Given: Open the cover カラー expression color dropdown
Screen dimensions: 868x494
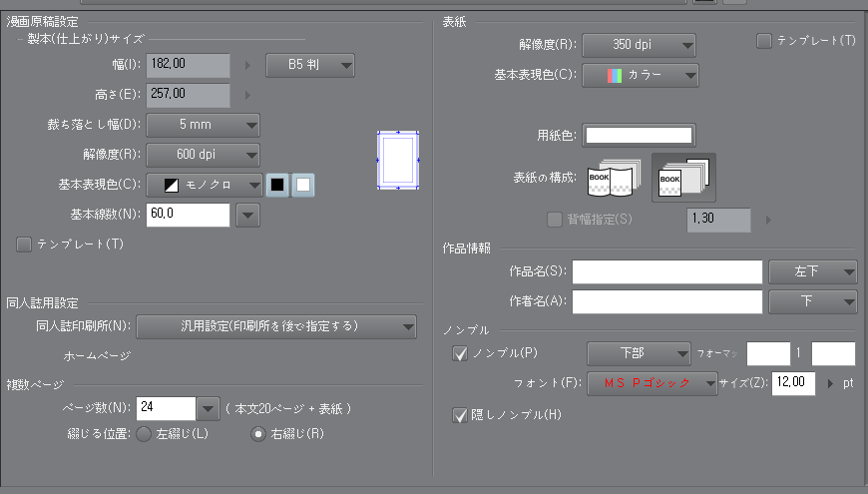Looking at the screenshot, I should 641,75.
